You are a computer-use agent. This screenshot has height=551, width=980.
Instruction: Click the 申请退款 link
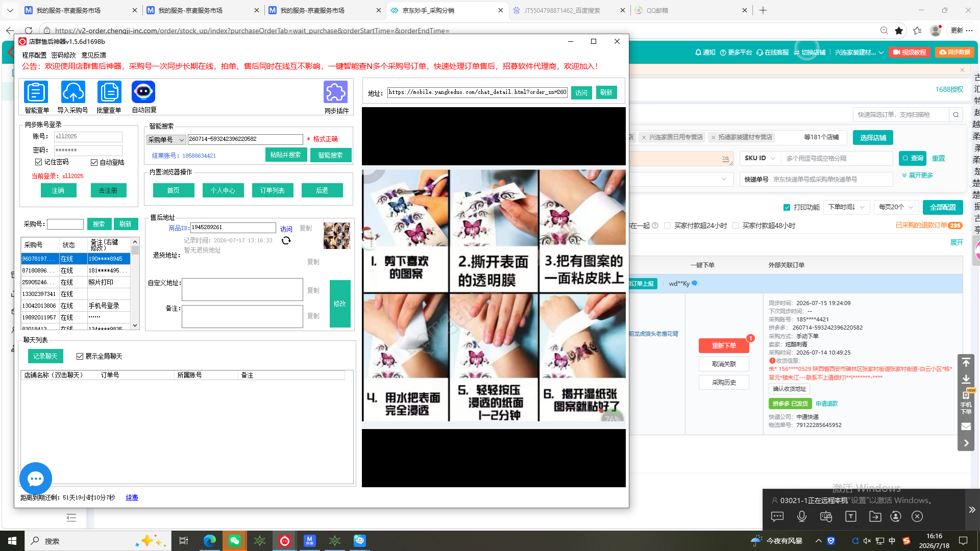pyautogui.click(x=826, y=404)
